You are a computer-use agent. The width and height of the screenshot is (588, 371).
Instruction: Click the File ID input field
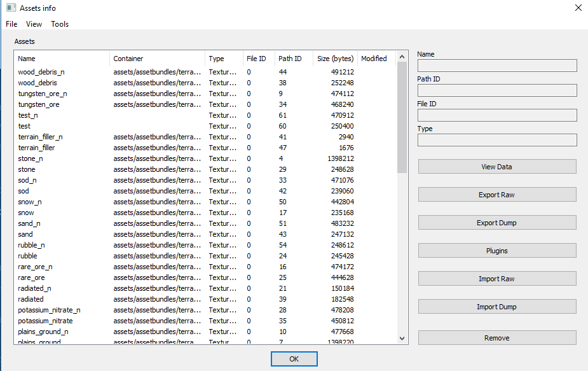tap(497, 115)
